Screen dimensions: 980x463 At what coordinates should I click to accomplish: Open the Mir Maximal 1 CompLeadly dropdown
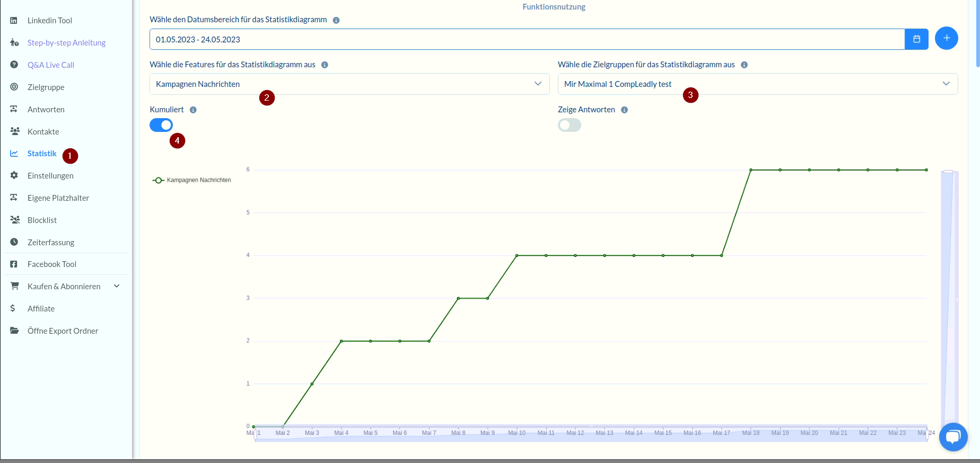[x=757, y=84]
